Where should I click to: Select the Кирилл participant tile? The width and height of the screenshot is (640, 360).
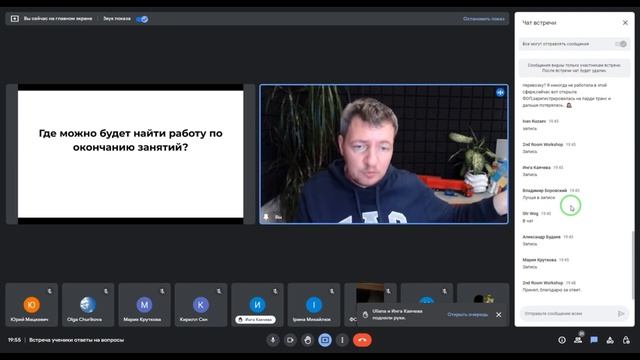pos(200,305)
